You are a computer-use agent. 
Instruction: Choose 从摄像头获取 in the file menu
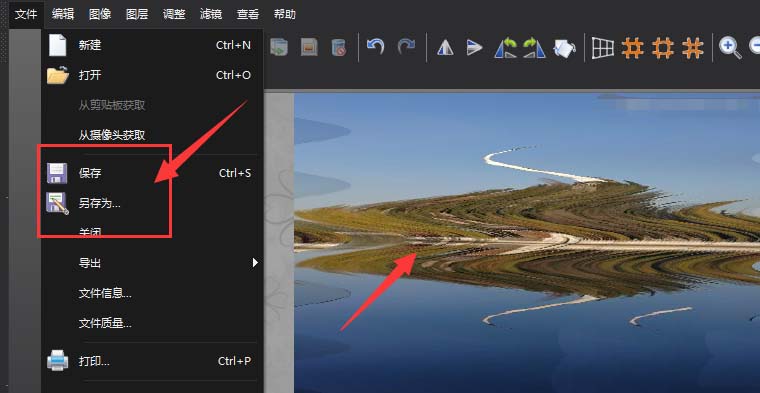pyautogui.click(x=153, y=135)
